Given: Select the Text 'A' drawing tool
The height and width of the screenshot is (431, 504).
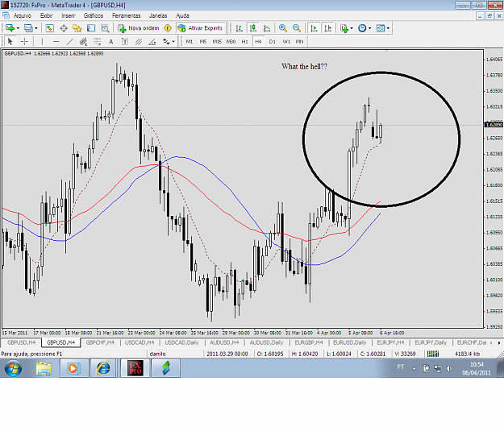Looking at the screenshot, I should (x=111, y=41).
